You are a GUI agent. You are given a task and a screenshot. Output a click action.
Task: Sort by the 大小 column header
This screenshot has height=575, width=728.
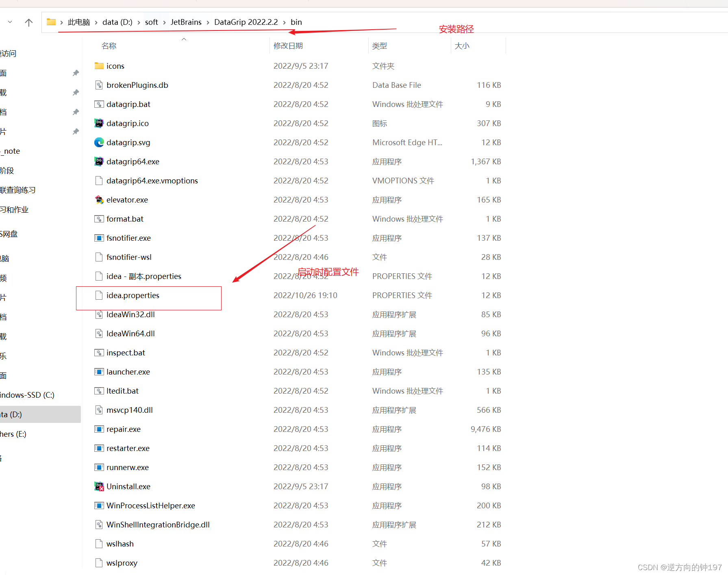(x=462, y=46)
